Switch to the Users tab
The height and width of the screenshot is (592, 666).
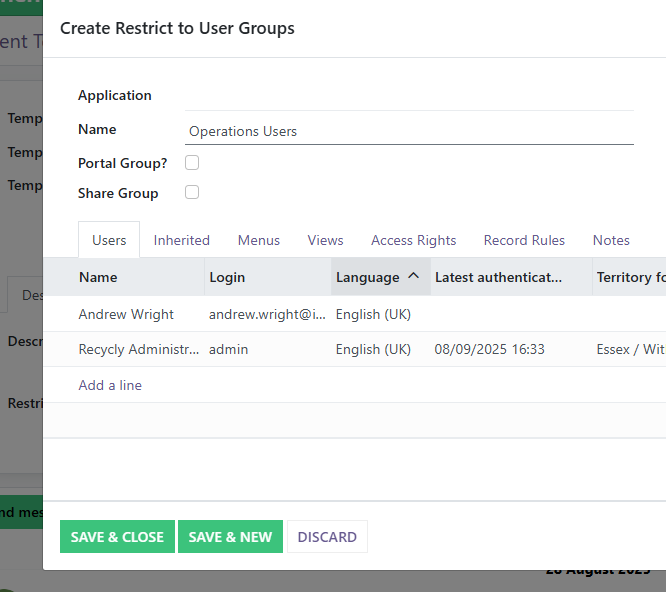tap(109, 240)
